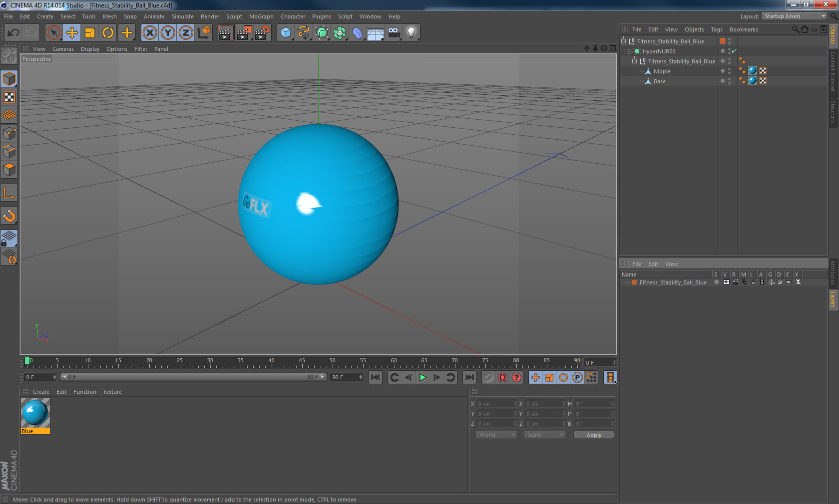Click the Undo arrow icon

13,33
